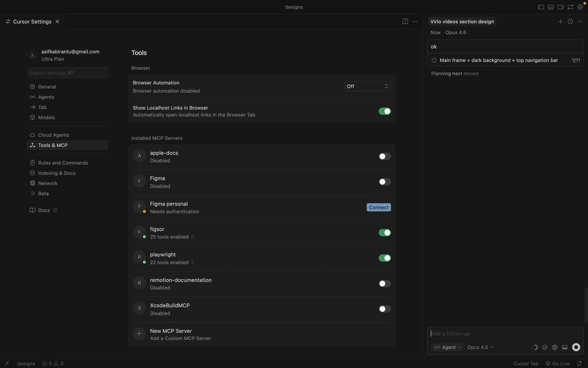
Task: Open Agents settings section
Action: point(68,97)
